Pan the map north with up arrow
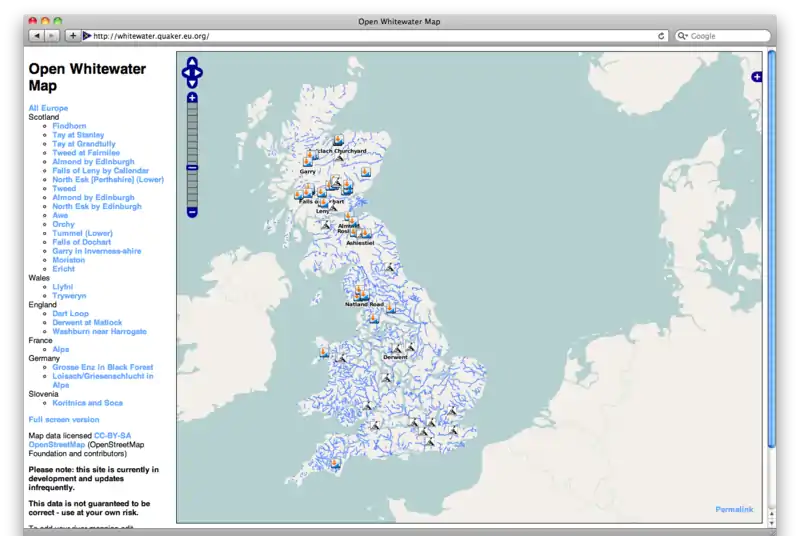The width and height of the screenshot is (800, 536). (192, 62)
